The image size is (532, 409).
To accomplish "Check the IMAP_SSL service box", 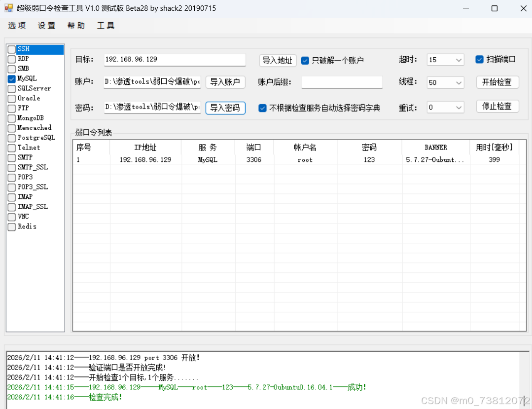I will click(11, 207).
